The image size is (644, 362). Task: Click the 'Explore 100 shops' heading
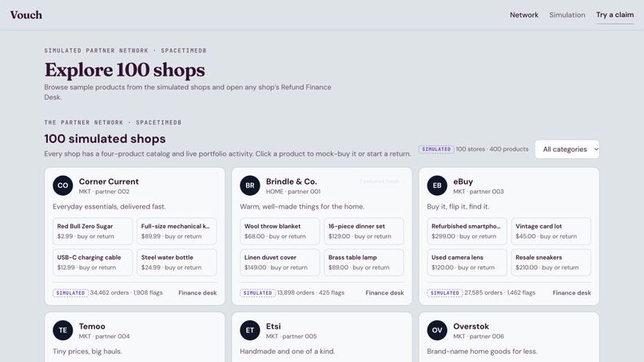tap(125, 70)
